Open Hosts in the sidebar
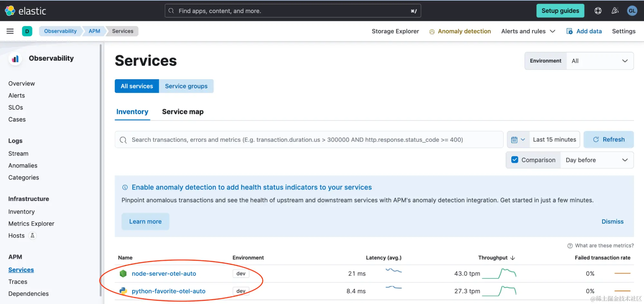 pyautogui.click(x=16, y=236)
